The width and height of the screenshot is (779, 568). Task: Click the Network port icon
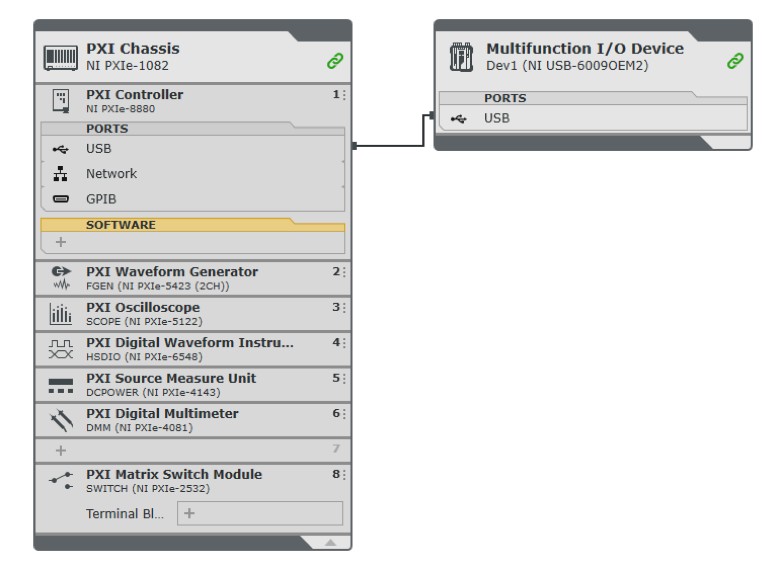click(61, 173)
